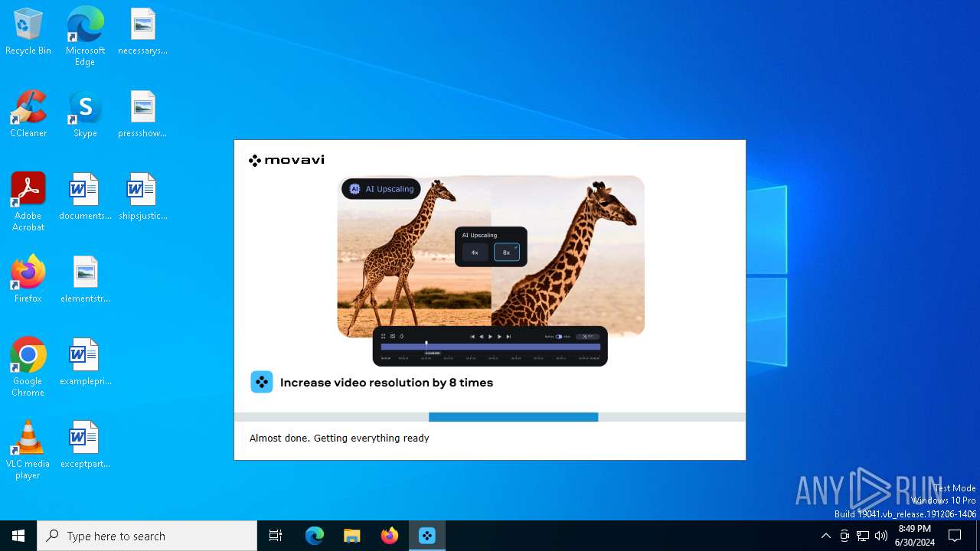Open VLC media player shortcut
This screenshot has height=551, width=980.
[28, 450]
